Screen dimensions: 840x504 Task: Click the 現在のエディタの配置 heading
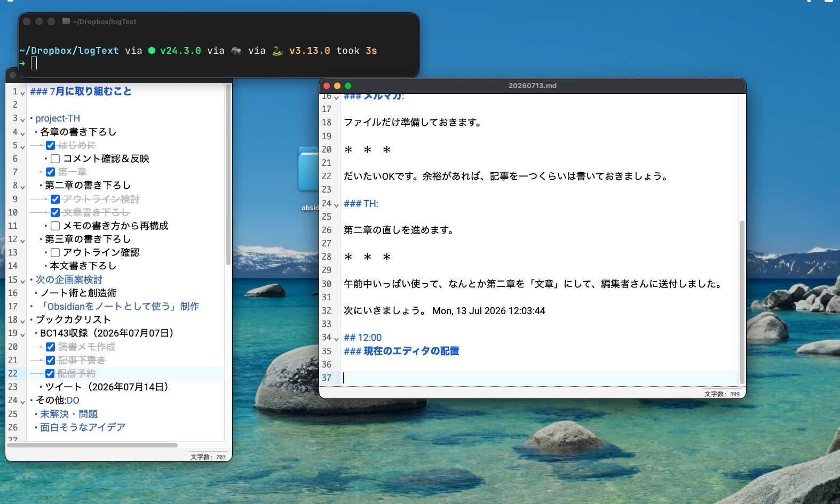(x=401, y=351)
